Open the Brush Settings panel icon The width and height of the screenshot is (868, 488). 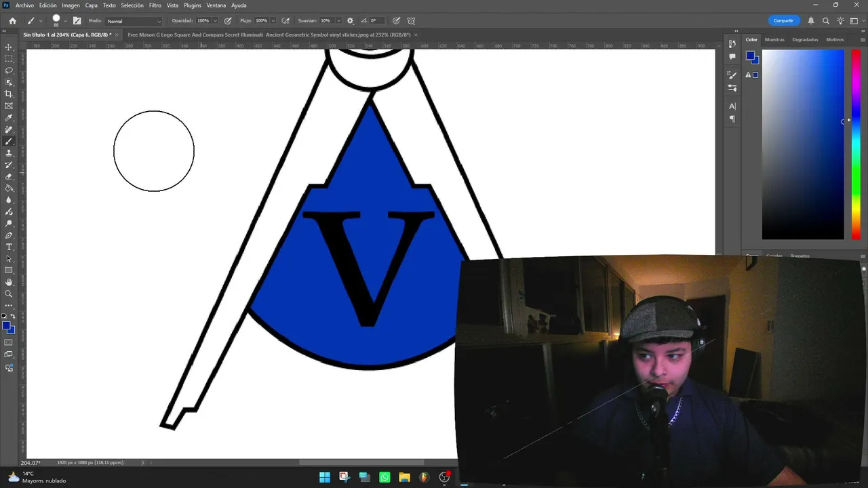coord(732,75)
